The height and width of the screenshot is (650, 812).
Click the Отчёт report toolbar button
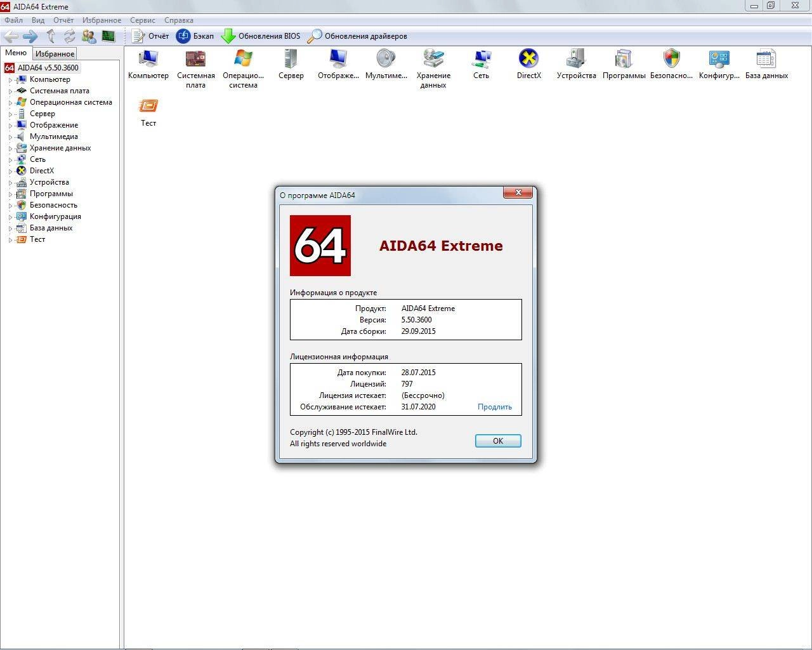[151, 36]
